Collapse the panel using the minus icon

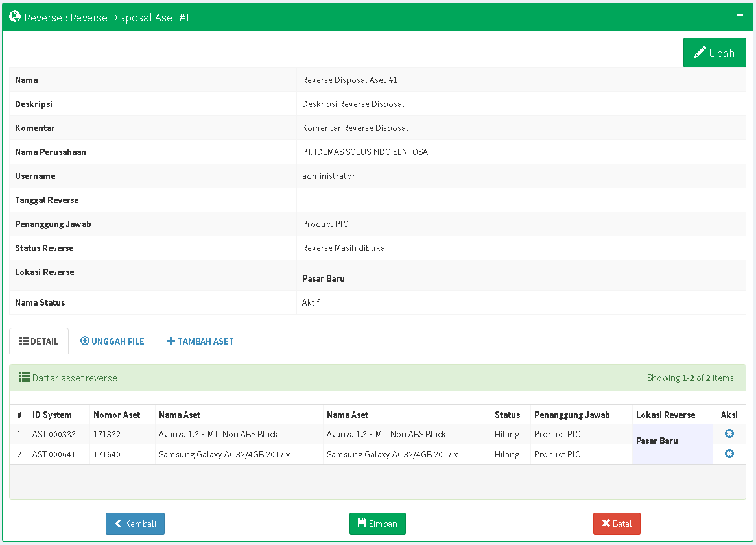740,16
